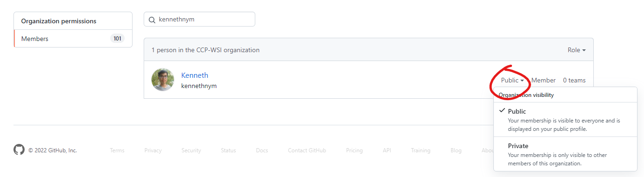Click the GitHub Octocat logo in footer
The height and width of the screenshot is (177, 644).
pyautogui.click(x=19, y=150)
